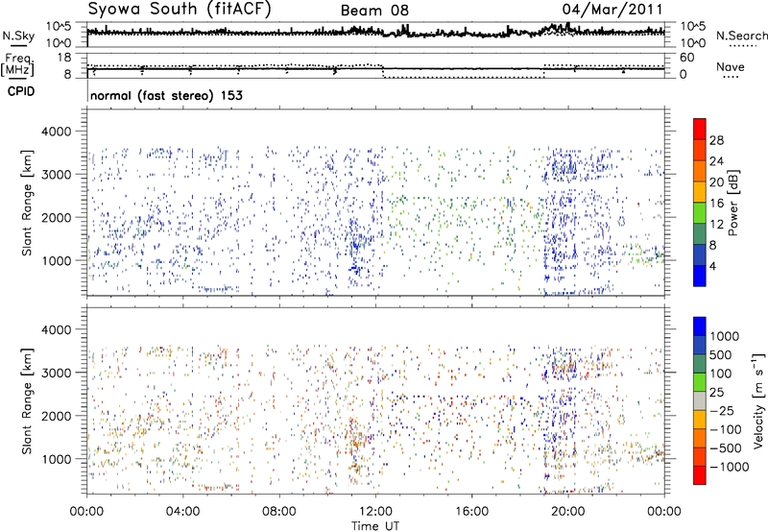Click the "CPID" row label
This screenshot has height=532, width=768.
pos(21,91)
